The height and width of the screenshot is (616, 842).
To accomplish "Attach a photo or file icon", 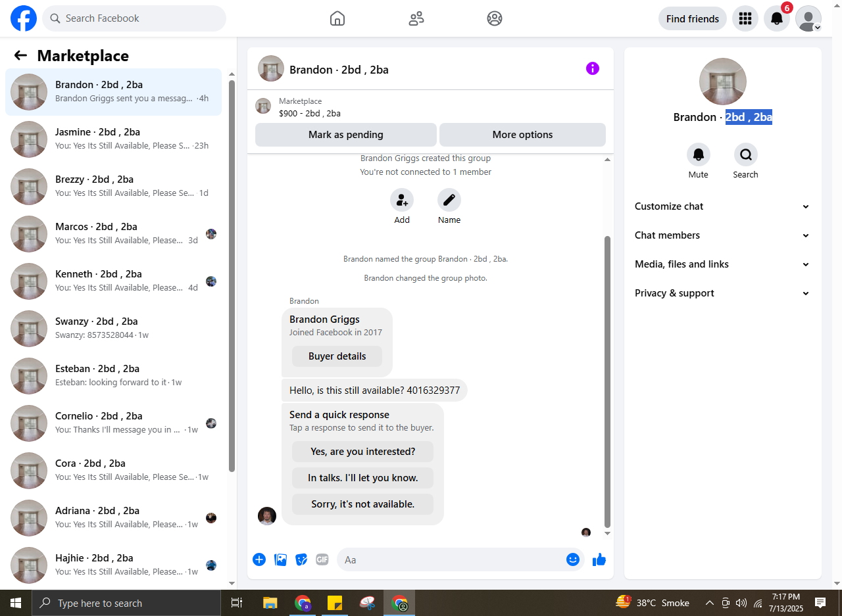I will (x=280, y=559).
